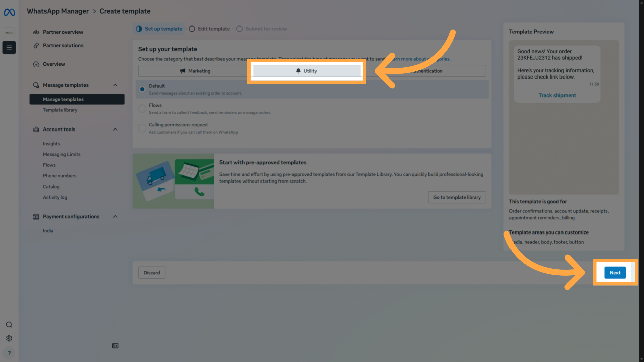Open Flows under Account tools

pos(49,165)
